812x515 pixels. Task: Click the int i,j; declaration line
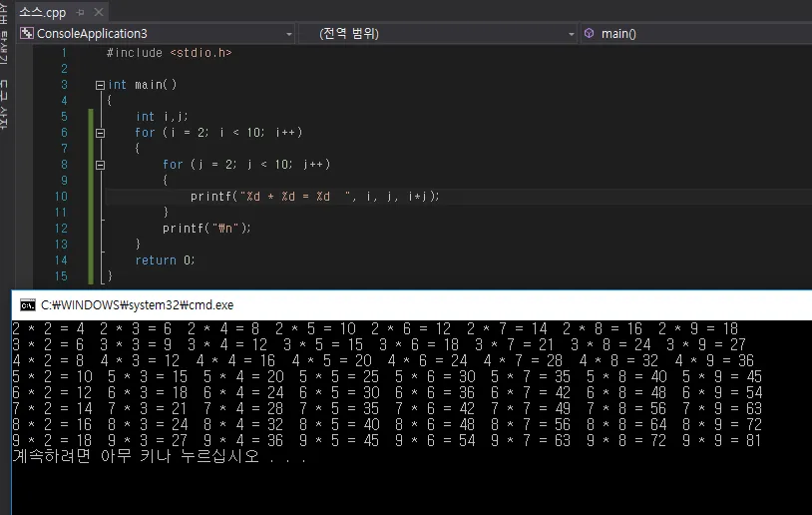pos(162,117)
